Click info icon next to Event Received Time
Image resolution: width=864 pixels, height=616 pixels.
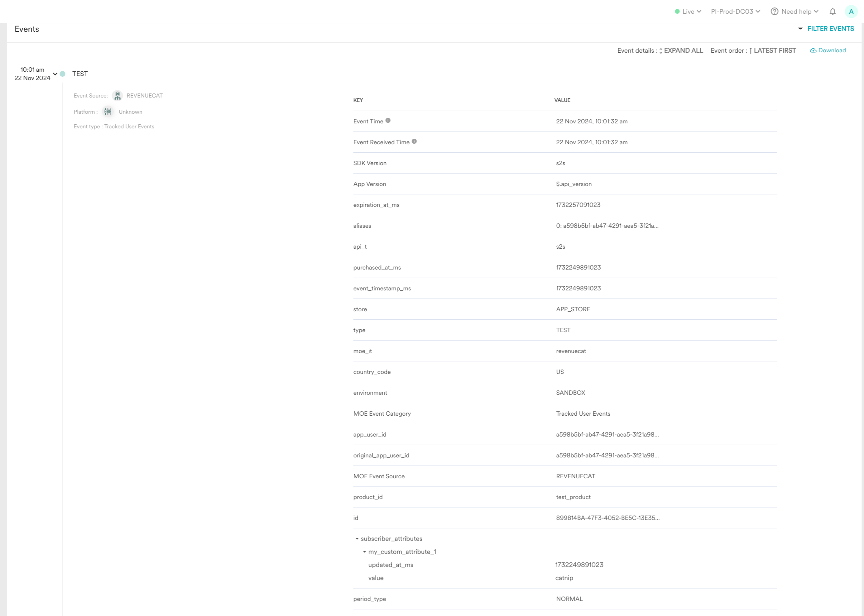(x=414, y=141)
